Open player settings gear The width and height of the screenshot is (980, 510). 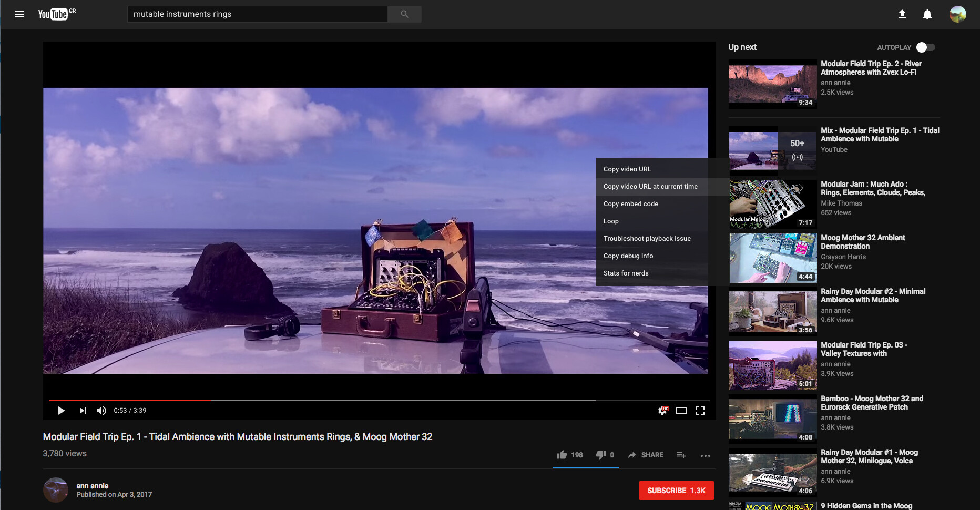pos(663,411)
